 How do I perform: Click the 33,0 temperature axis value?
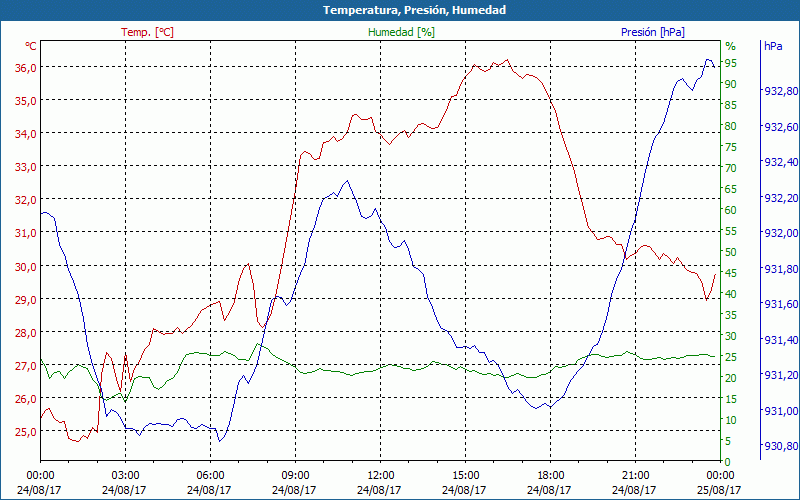(x=26, y=167)
